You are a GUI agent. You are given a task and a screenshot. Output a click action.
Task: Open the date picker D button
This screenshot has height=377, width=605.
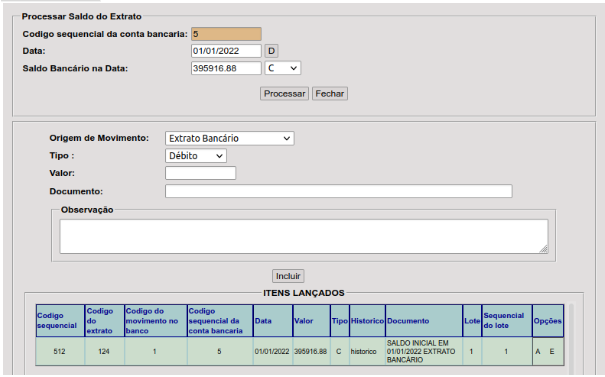point(271,51)
